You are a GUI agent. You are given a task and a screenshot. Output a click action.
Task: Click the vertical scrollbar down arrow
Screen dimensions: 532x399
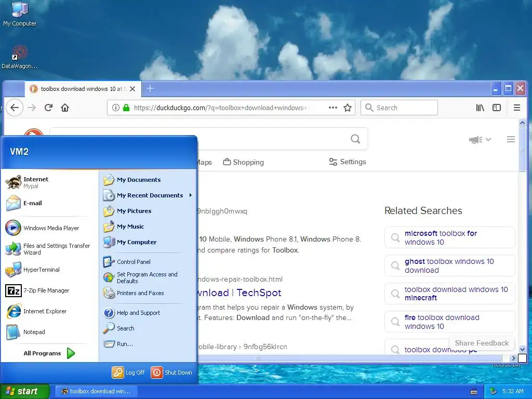click(523, 349)
